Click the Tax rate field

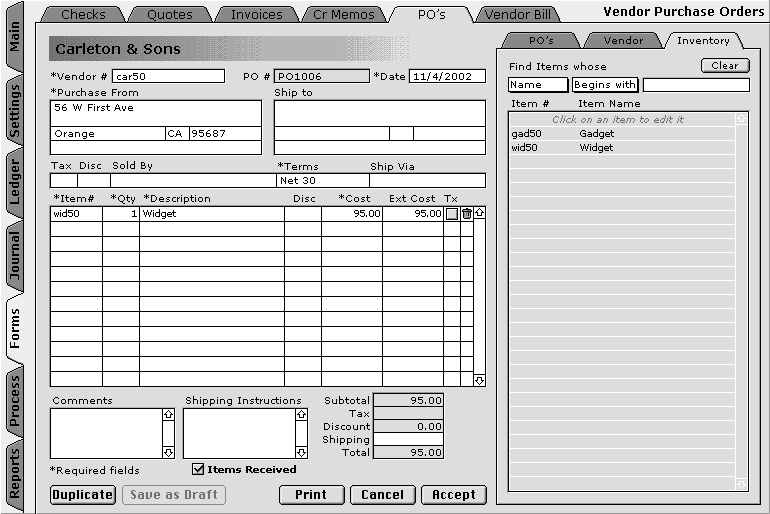pos(64,181)
